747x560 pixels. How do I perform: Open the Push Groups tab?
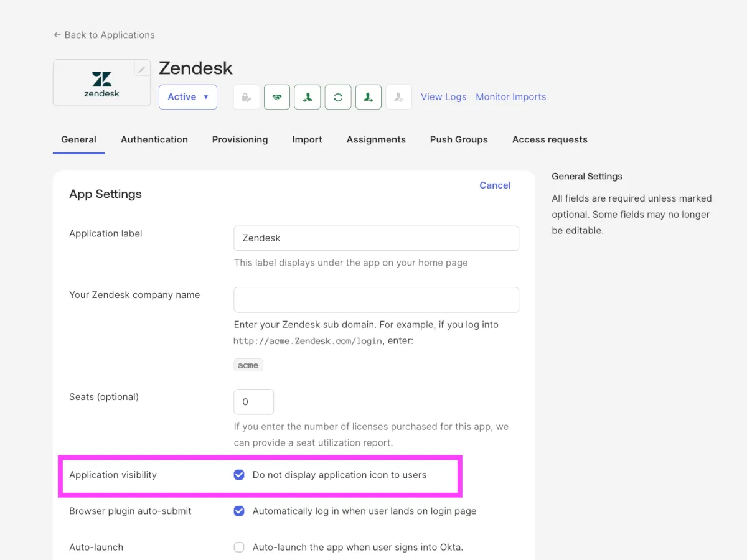[459, 139]
